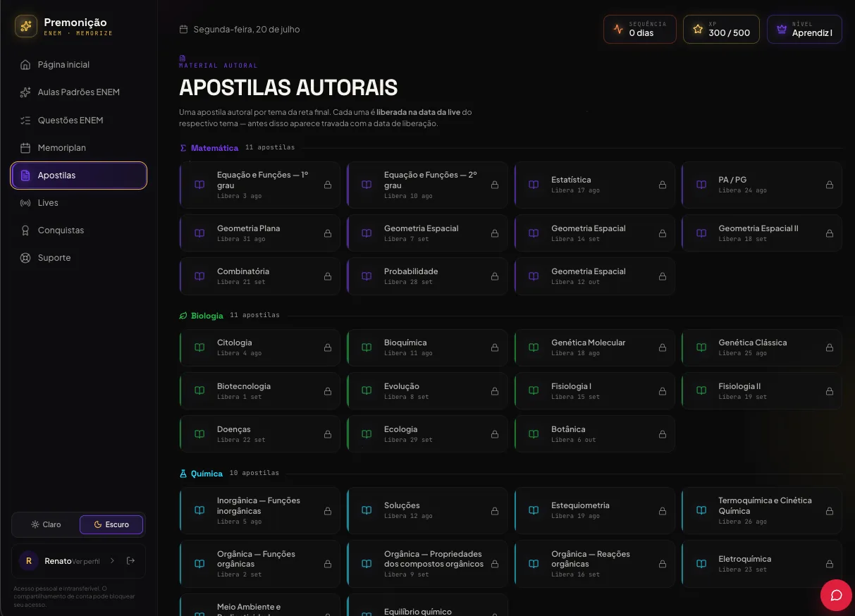Click the 'Libera 6 out' date text

(573, 440)
